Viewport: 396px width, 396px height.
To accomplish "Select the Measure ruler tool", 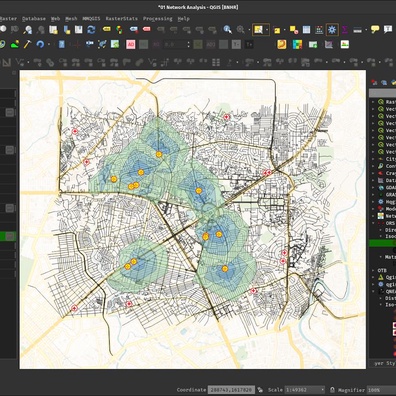I will point(357,30).
